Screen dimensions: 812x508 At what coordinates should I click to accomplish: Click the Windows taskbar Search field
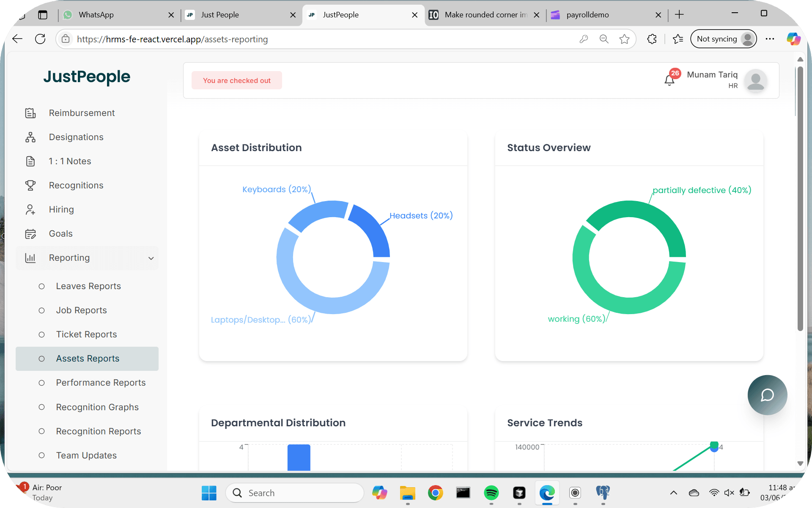click(296, 493)
